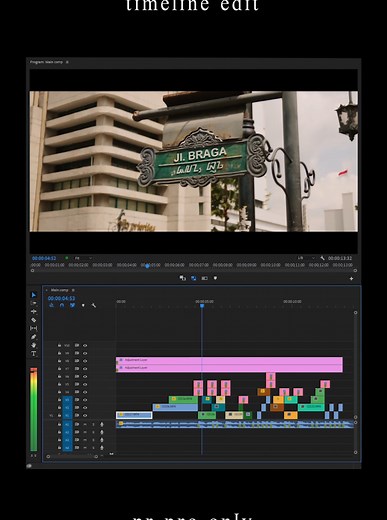Enable voice-over record on track A4

(x=102, y=448)
